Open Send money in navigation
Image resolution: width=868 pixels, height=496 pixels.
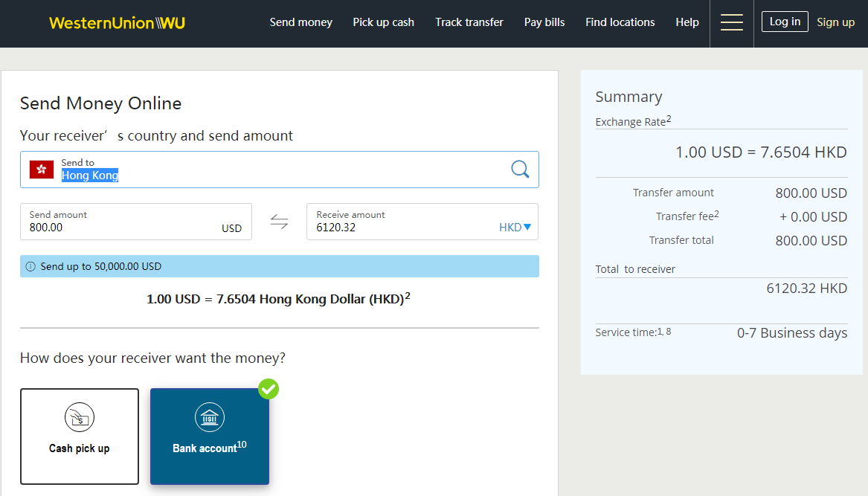coord(300,22)
